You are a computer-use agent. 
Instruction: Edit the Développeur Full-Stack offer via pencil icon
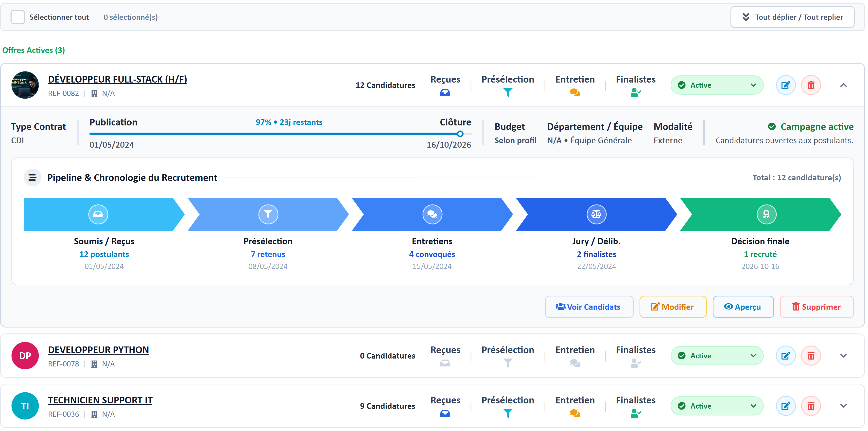(x=785, y=85)
